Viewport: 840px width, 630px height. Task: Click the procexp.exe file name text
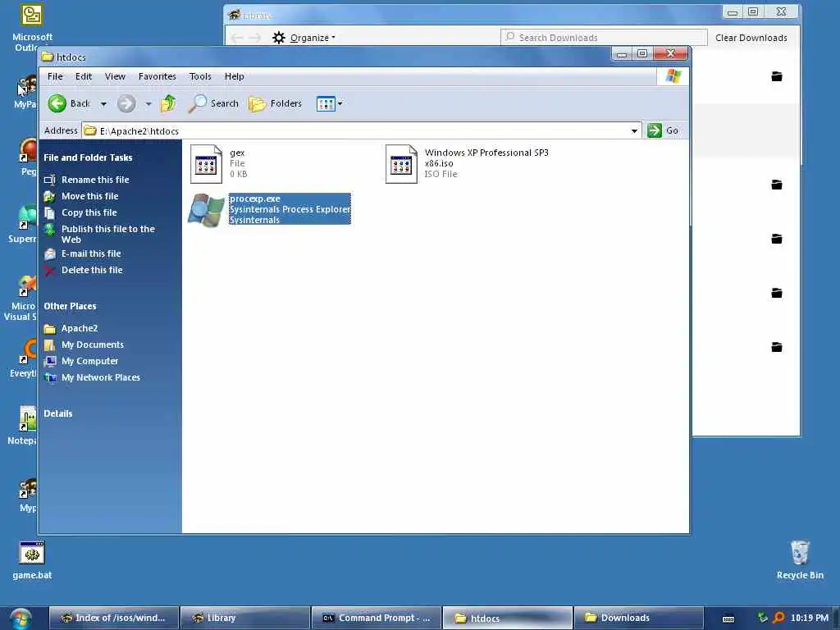click(255, 199)
